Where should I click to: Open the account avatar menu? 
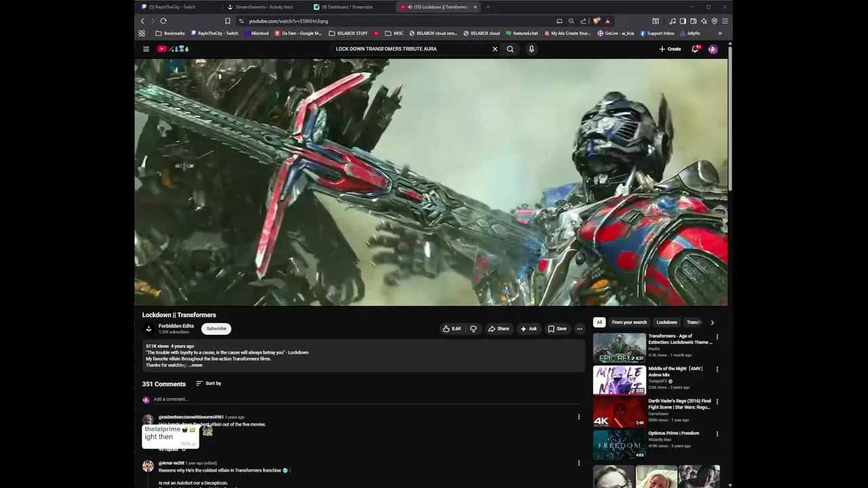[713, 49]
